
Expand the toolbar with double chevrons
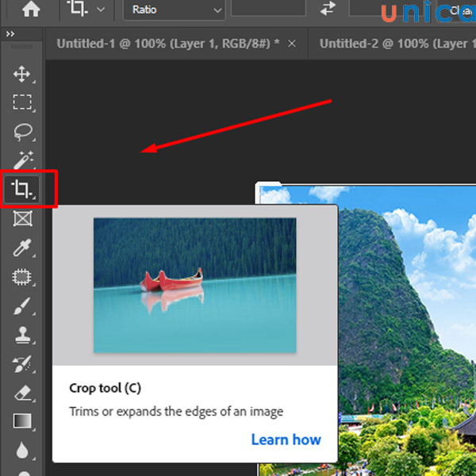pos(10,33)
